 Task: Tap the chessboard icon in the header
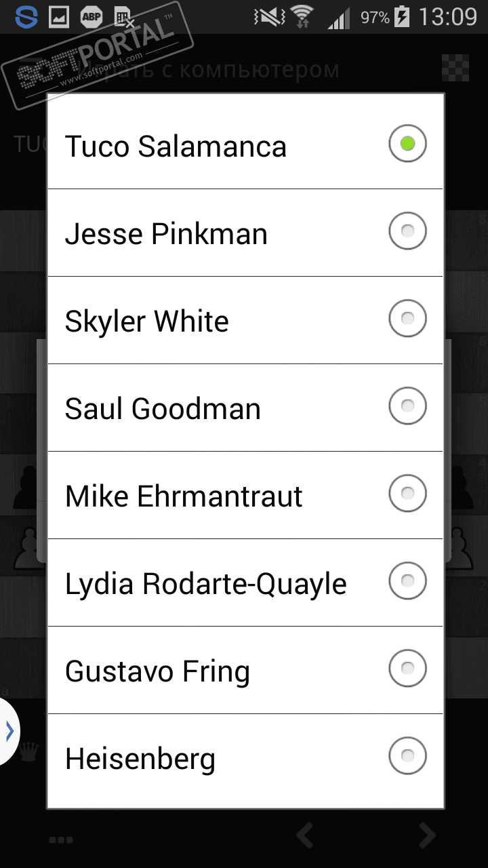[455, 68]
